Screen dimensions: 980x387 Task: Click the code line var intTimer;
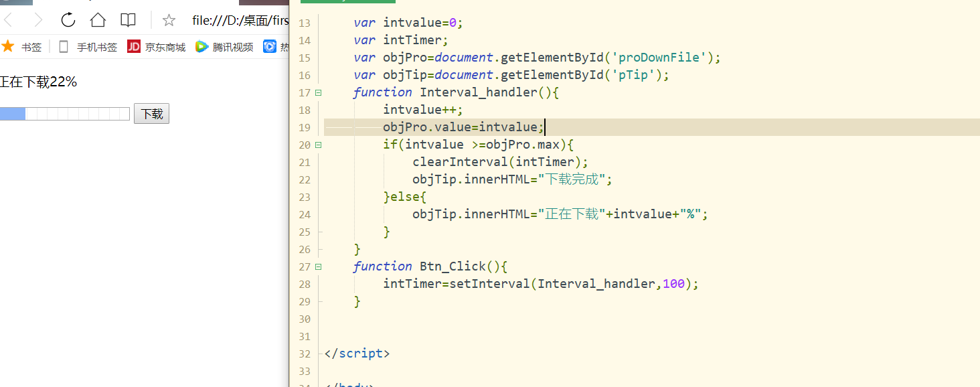401,40
